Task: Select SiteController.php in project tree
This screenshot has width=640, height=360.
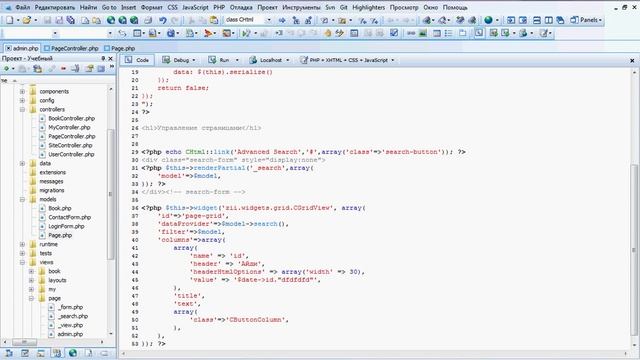Action: 70,145
